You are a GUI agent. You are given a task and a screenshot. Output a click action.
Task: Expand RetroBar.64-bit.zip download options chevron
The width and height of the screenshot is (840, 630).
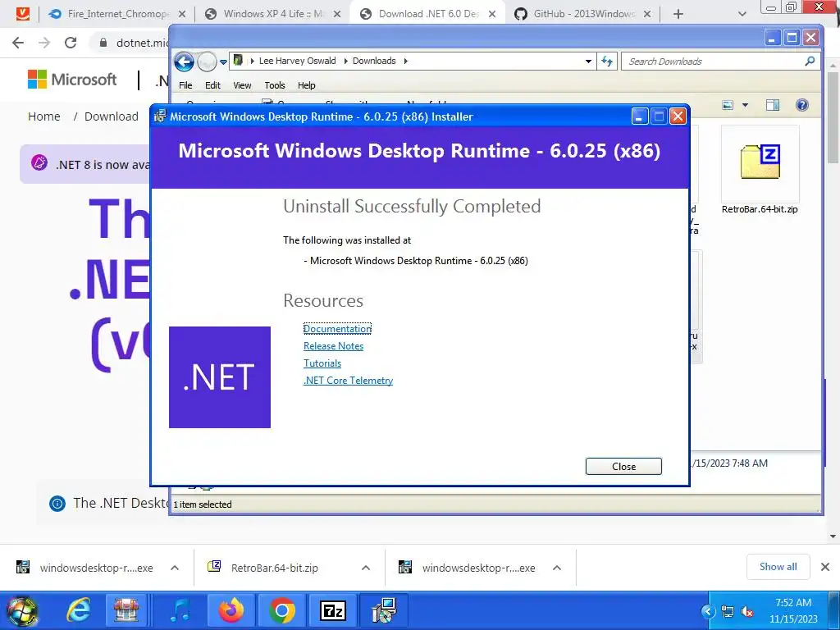(366, 568)
